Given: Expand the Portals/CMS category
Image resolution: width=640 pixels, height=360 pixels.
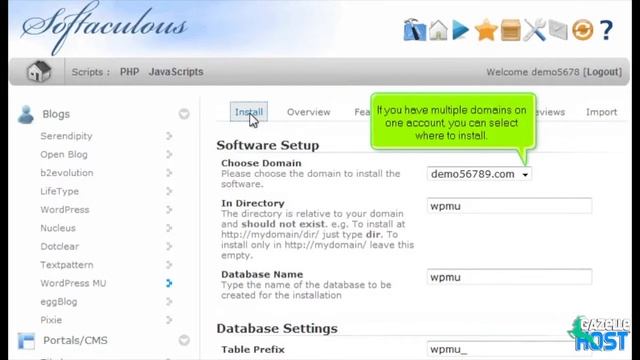Looking at the screenshot, I should click(184, 340).
